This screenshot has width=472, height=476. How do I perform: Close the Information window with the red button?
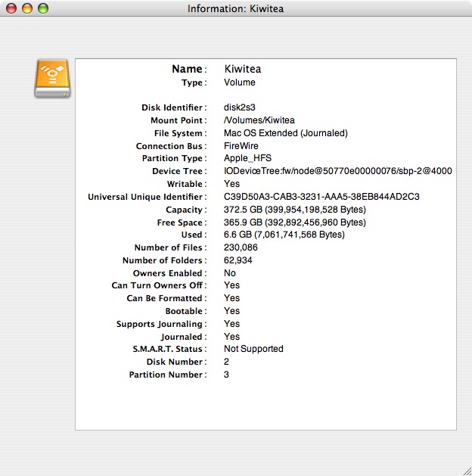click(11, 8)
